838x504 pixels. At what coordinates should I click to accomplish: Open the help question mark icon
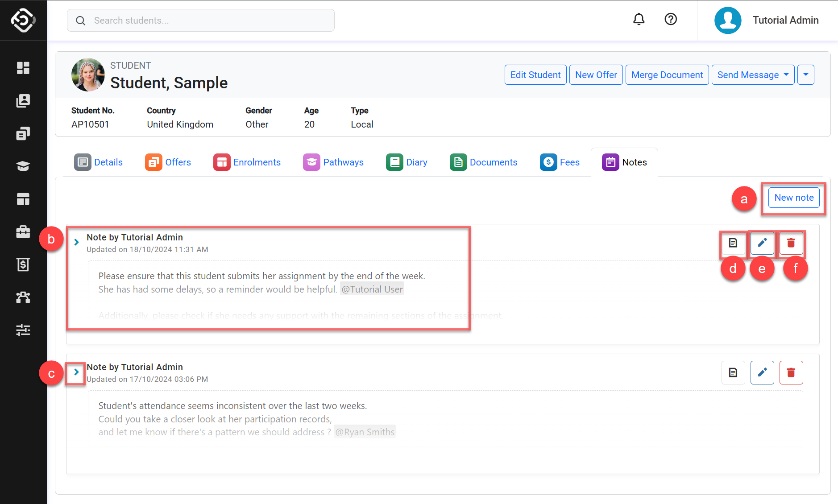coord(670,19)
